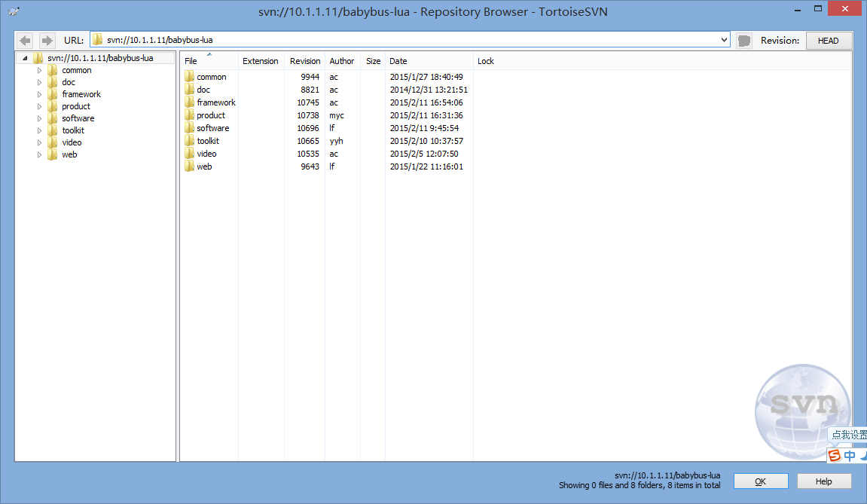
Task: Click date 2015/2/5 12:07:50
Action: pos(424,154)
